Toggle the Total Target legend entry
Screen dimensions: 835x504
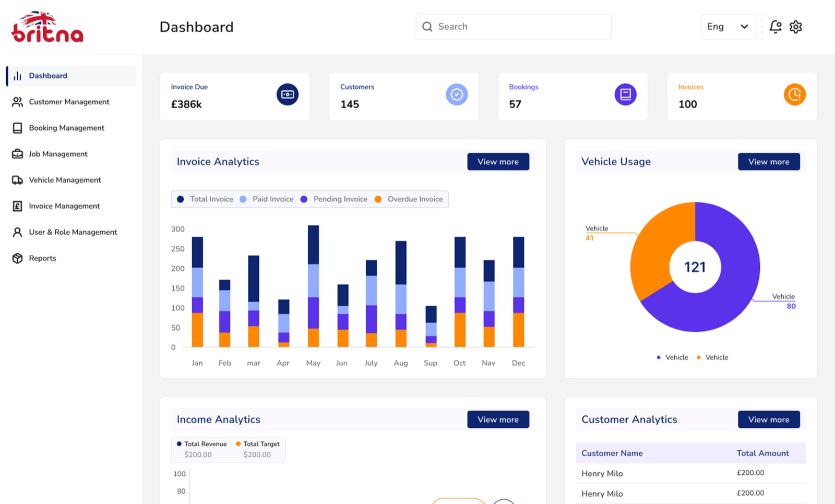(x=258, y=444)
